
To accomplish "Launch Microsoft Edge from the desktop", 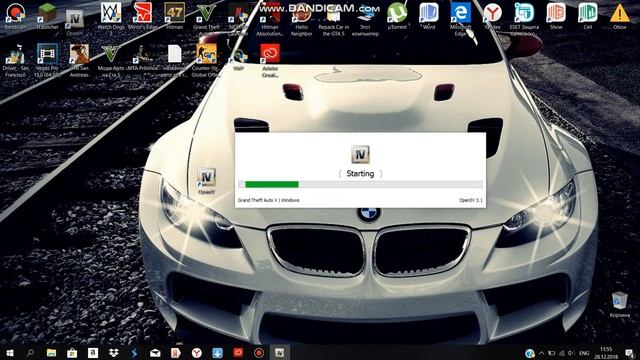I will pos(460,17).
